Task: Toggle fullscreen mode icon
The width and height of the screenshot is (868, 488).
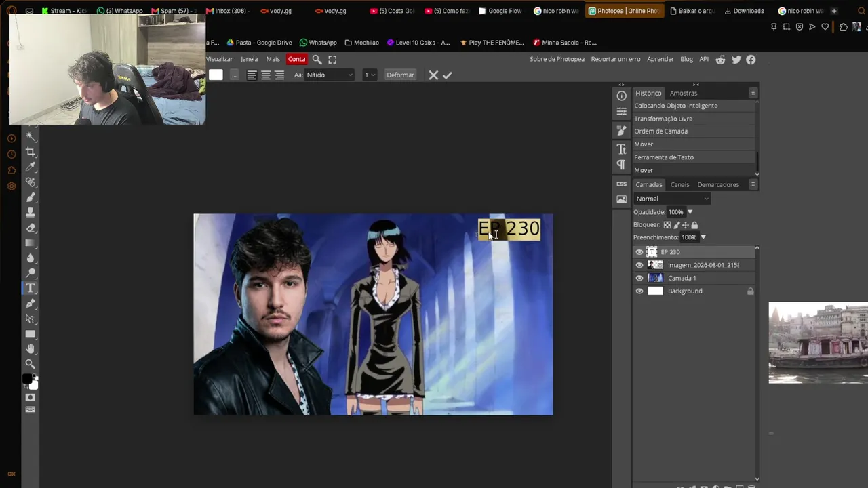Action: point(332,60)
